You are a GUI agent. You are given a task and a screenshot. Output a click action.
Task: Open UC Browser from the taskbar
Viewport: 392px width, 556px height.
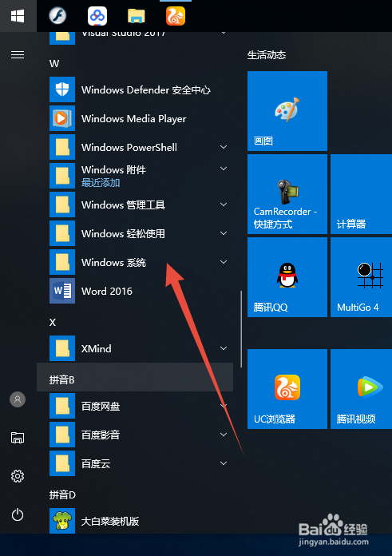pyautogui.click(x=176, y=16)
